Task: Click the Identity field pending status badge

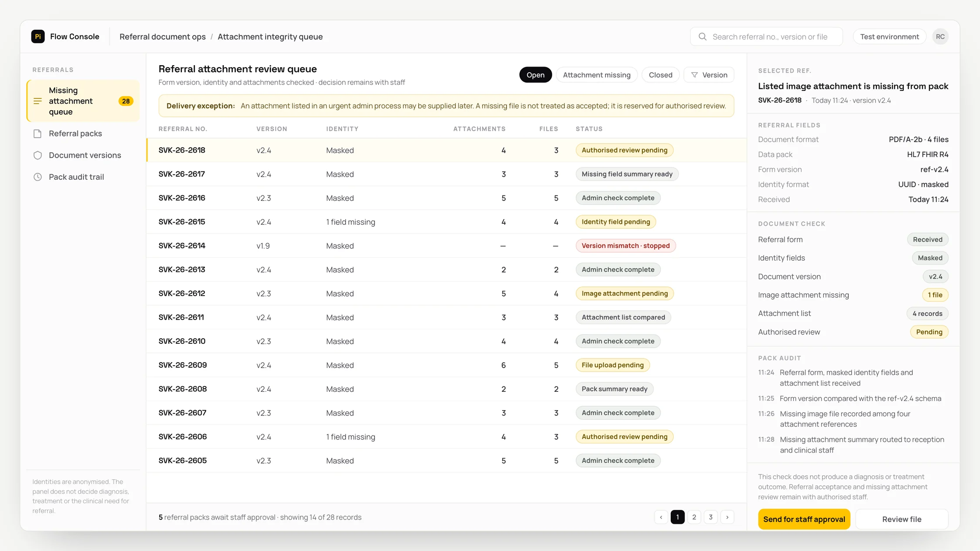Action: 616,222
